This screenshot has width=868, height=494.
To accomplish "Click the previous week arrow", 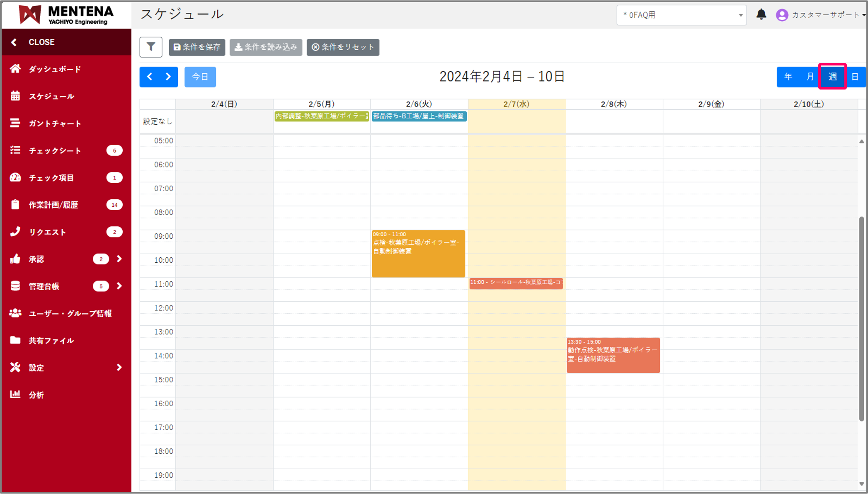I will [x=150, y=77].
